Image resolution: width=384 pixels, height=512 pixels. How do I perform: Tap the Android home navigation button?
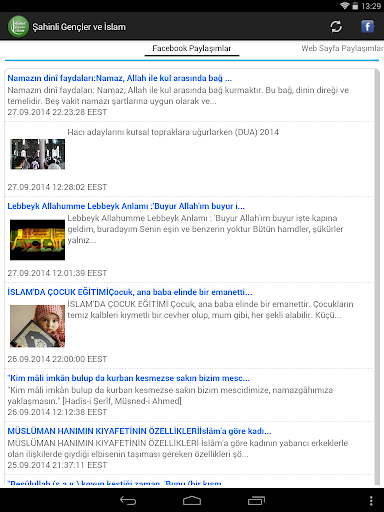tap(192, 500)
